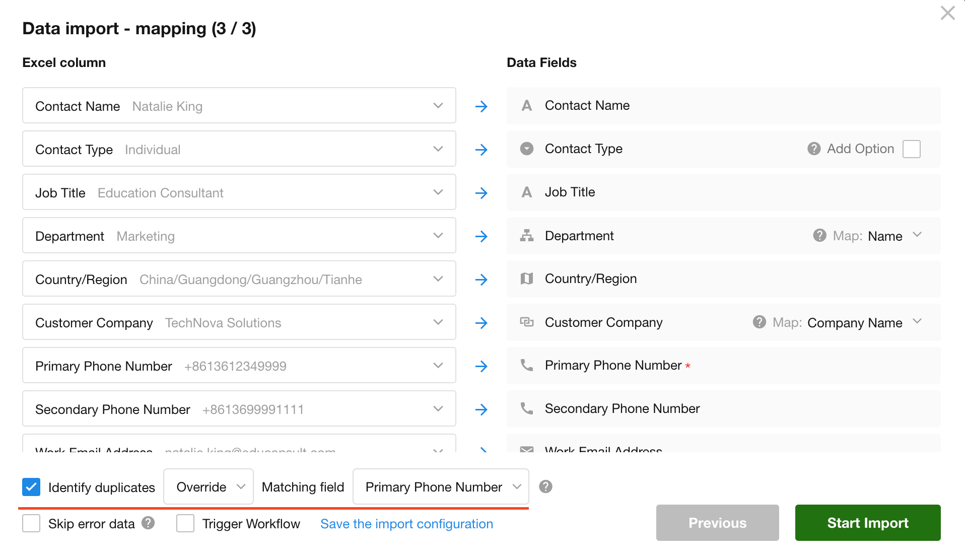This screenshot has width=965, height=560.
Task: Click the Country/Region map icon
Action: [x=527, y=278]
